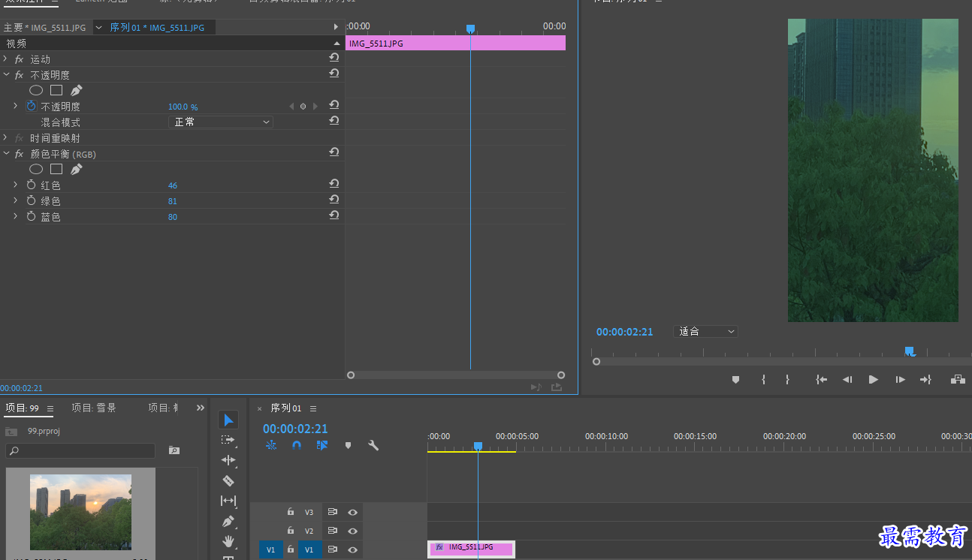Pick the Ripple Edit tool
972x560 pixels.
[228, 460]
